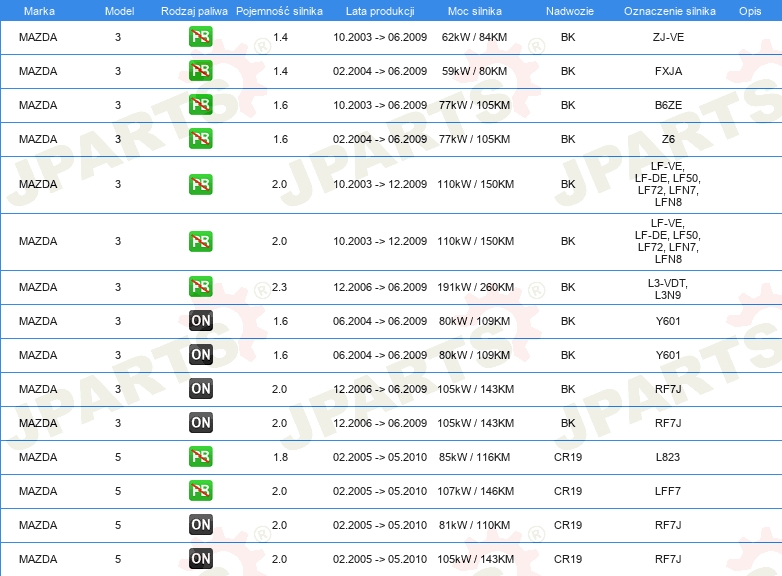Viewport: 782px width, 576px height.
Task: Select engine code FXJA
Action: coord(668,71)
